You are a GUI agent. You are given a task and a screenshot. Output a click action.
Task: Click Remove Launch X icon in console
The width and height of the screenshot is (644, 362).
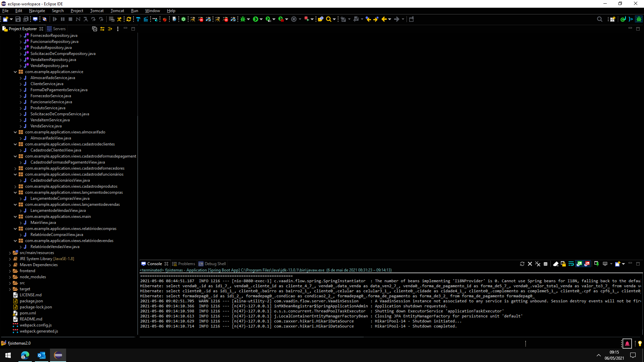click(x=530, y=264)
